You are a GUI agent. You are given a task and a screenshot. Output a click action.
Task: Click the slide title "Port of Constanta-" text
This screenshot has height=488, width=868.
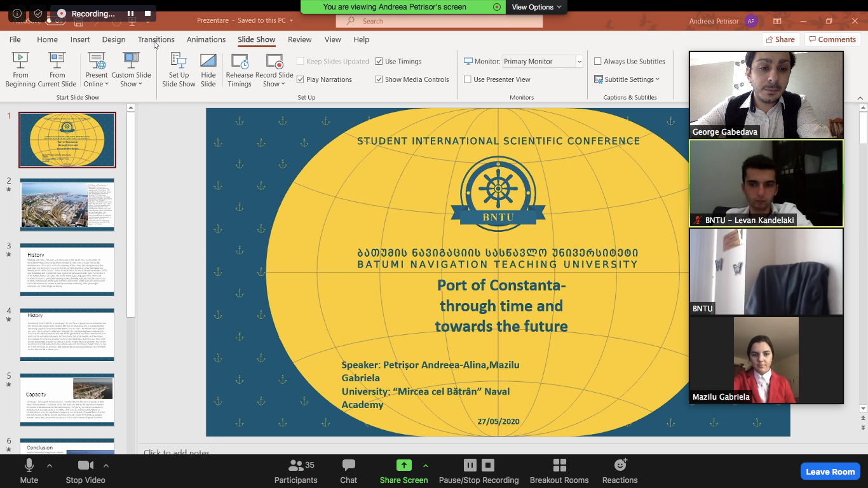point(501,285)
